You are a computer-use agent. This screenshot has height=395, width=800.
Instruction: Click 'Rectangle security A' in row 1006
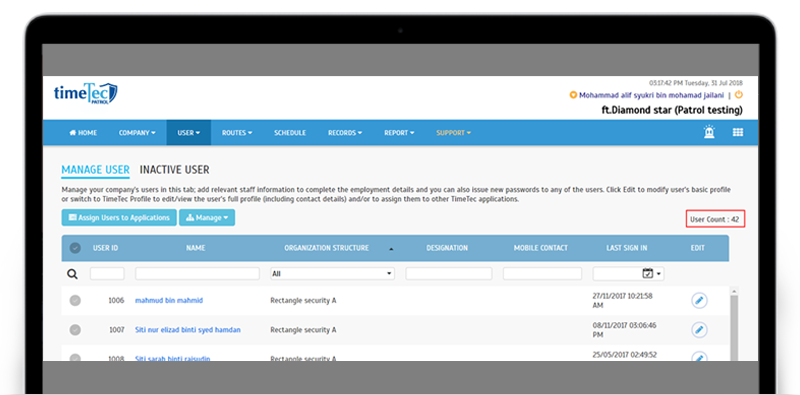(303, 301)
